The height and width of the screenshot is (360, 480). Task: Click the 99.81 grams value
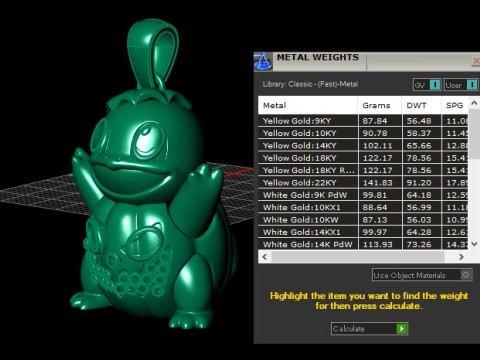375,195
